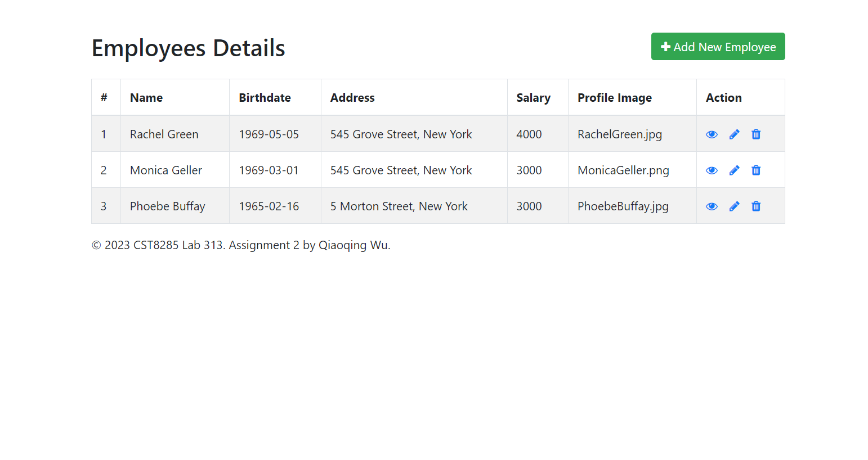
Task: Edit Rachel Green's record with pencil icon
Action: tap(734, 134)
